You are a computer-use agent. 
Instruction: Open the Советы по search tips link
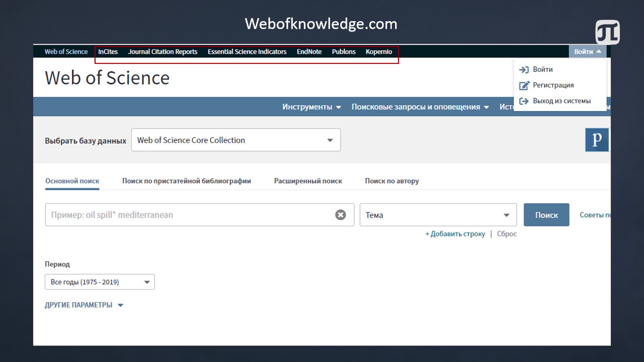pos(595,215)
